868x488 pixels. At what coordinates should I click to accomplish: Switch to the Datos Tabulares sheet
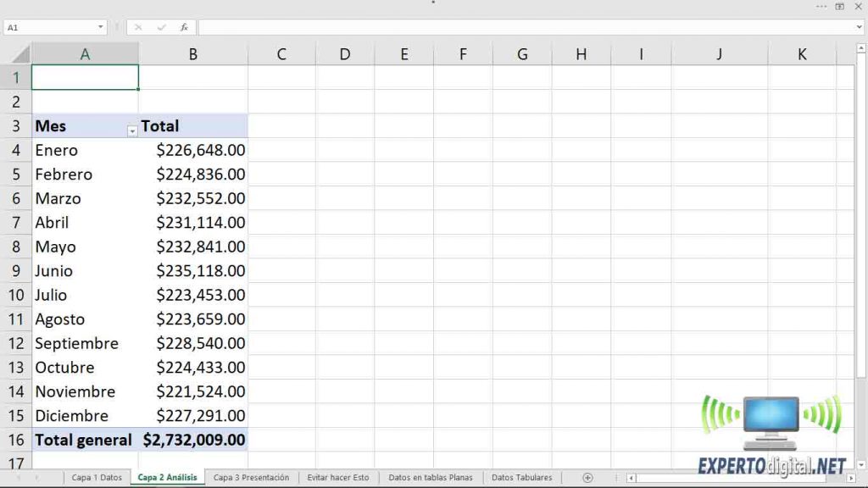522,477
